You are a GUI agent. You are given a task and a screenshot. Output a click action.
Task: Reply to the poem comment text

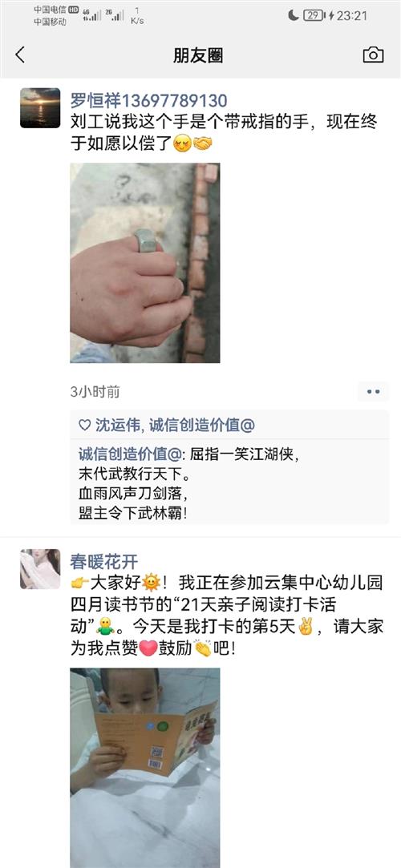pos(189,484)
